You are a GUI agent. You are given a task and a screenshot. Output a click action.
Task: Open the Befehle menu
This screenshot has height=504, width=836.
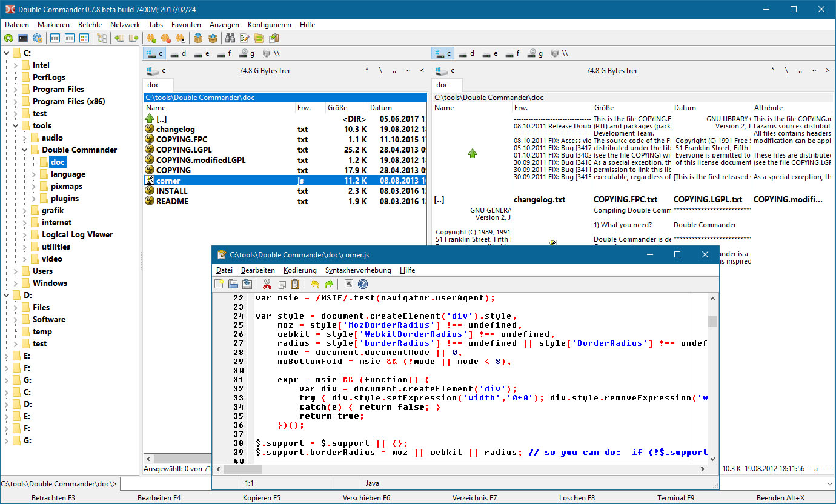click(90, 25)
